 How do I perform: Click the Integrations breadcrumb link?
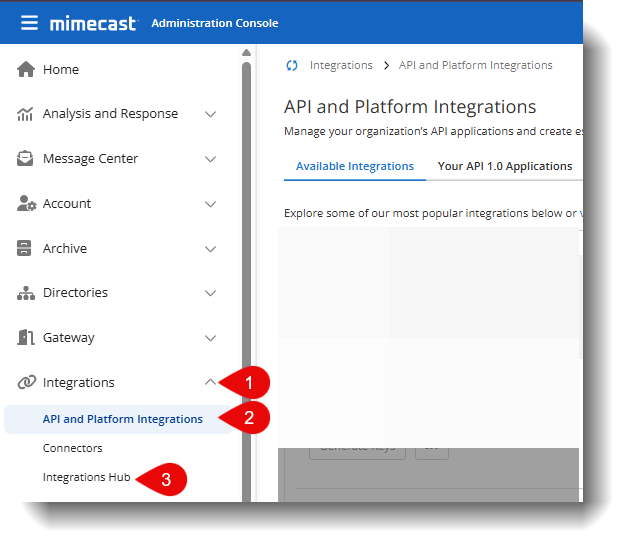click(341, 65)
